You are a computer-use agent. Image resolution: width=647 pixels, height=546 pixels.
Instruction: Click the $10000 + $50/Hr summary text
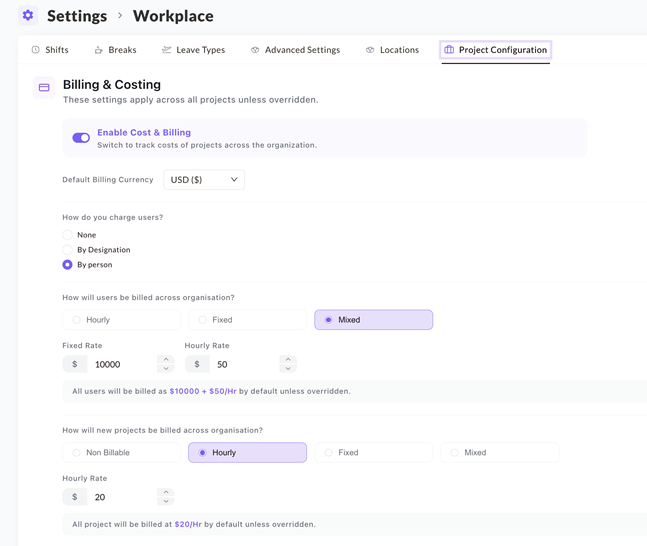[x=203, y=391]
